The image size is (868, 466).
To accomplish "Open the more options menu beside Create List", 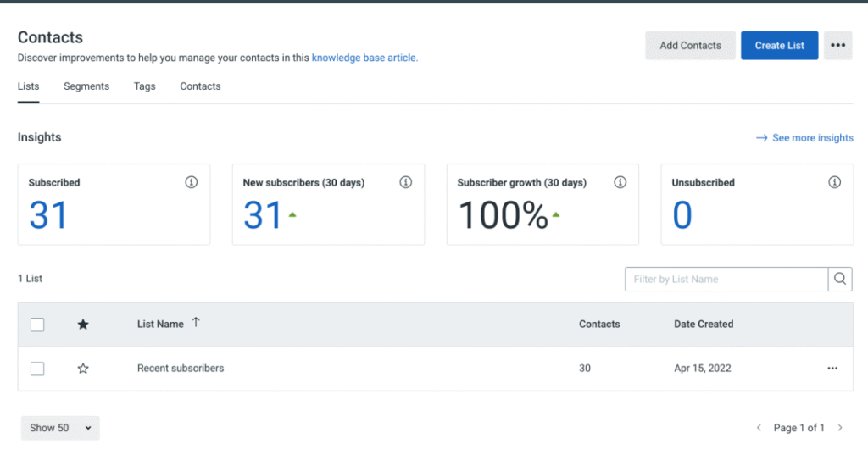I will coord(837,46).
